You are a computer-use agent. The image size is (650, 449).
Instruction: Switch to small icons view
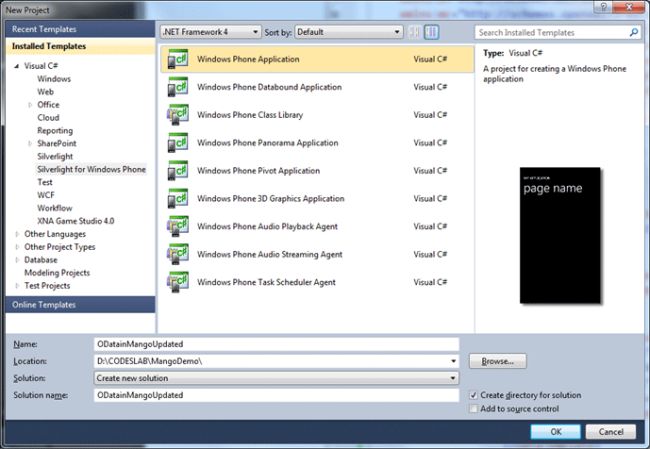[x=414, y=32]
